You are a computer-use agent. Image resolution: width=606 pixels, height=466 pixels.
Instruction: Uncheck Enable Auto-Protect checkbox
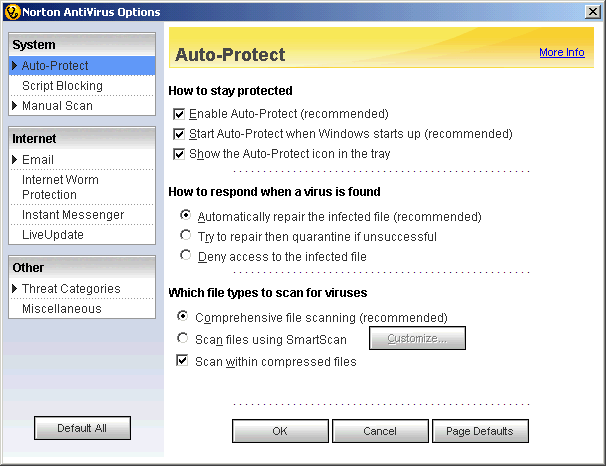180,115
